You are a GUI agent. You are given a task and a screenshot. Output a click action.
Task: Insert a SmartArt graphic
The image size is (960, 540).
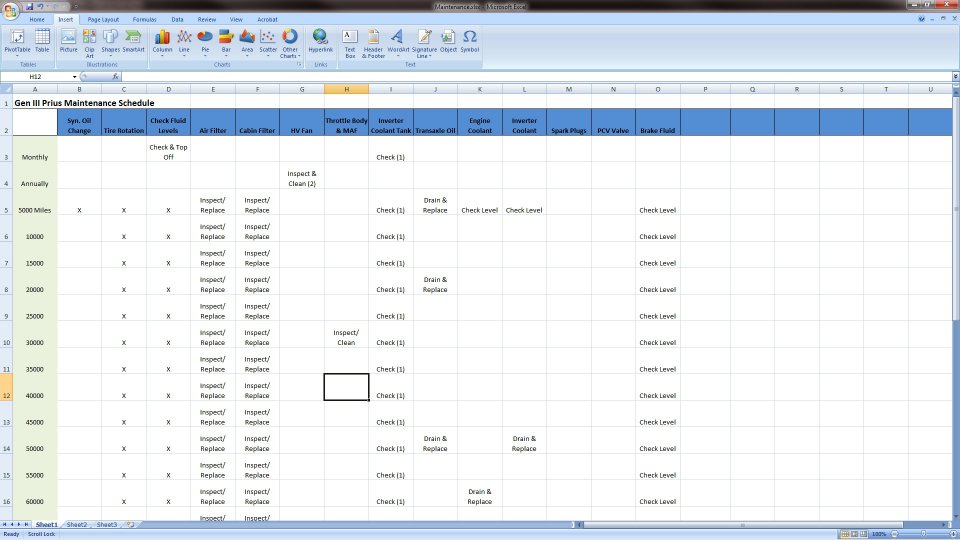point(133,43)
